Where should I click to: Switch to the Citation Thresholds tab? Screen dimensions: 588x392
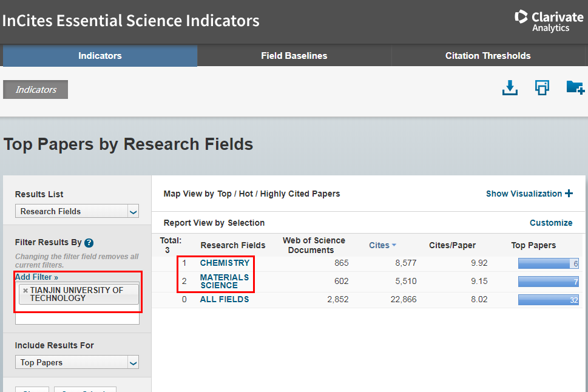[488, 56]
